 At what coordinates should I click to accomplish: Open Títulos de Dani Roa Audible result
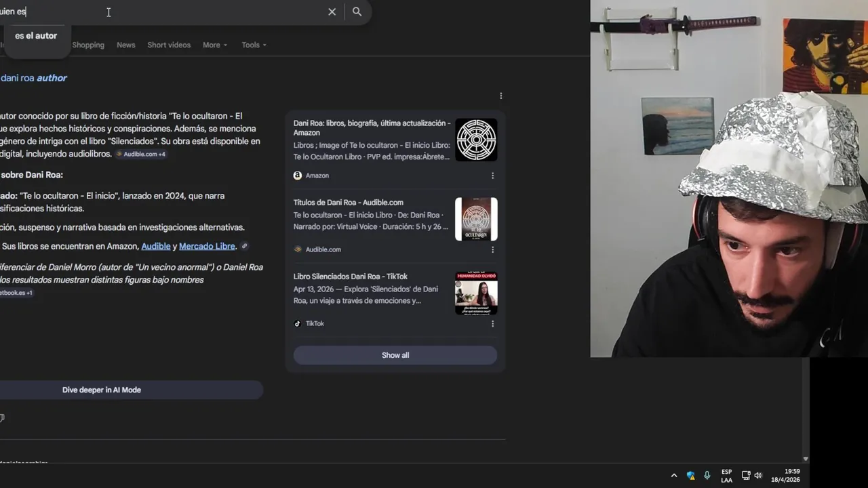pos(349,203)
